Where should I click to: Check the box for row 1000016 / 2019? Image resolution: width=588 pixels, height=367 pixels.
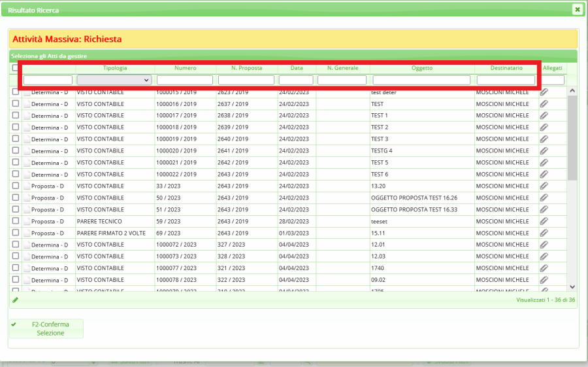point(16,104)
